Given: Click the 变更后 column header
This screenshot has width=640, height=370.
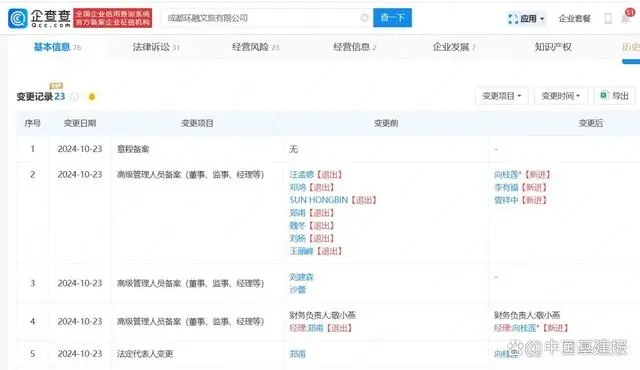Looking at the screenshot, I should (x=591, y=123).
